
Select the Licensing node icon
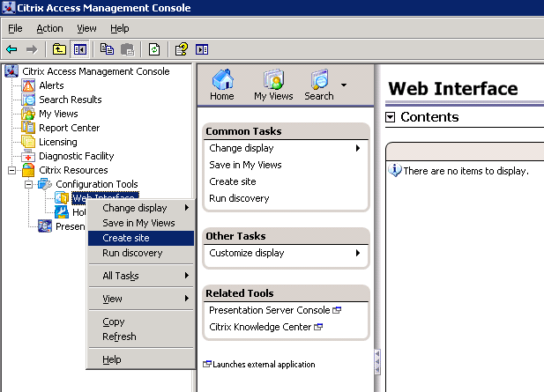(x=28, y=142)
